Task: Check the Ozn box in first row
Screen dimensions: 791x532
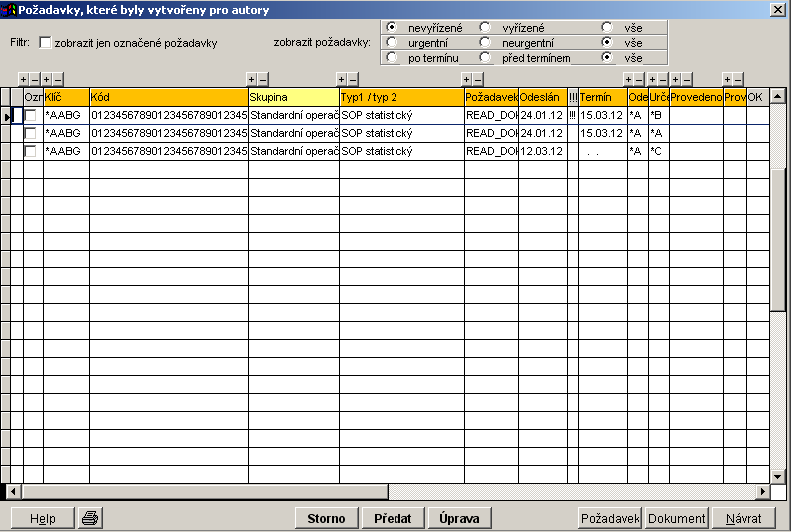Action: [31, 116]
